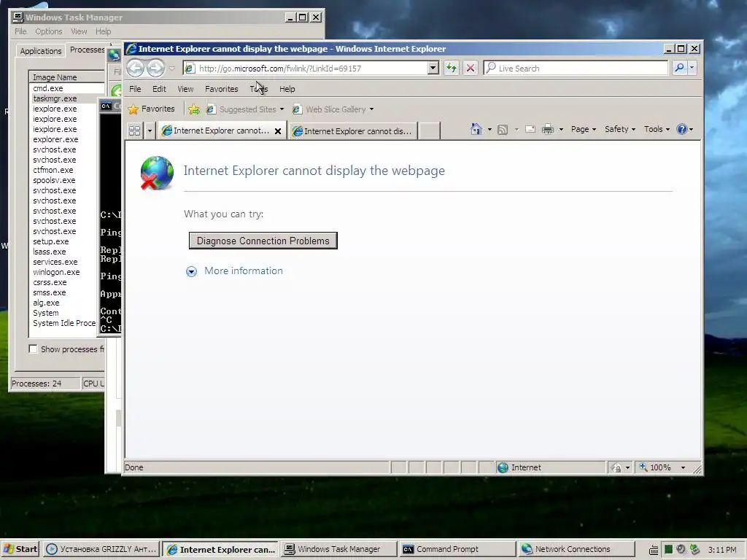This screenshot has height=560, width=747.
Task: Click Diagnose Connection Problems button
Action: 263,241
